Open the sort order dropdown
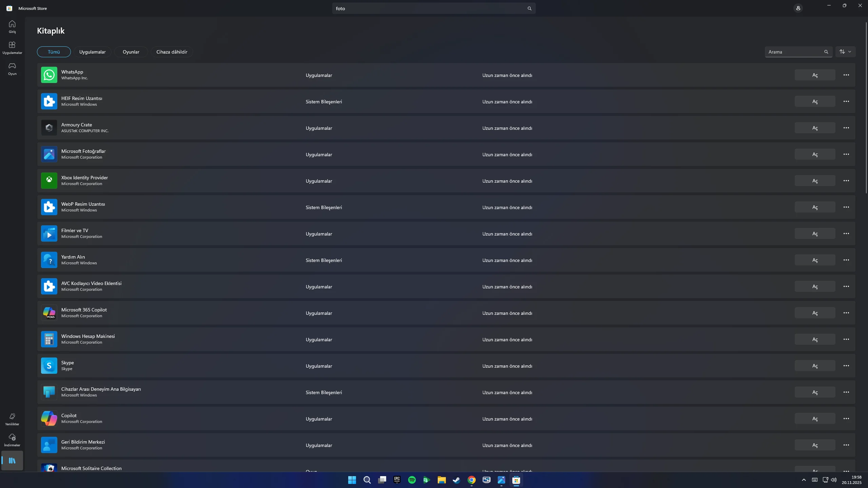The width and height of the screenshot is (868, 488). (845, 52)
